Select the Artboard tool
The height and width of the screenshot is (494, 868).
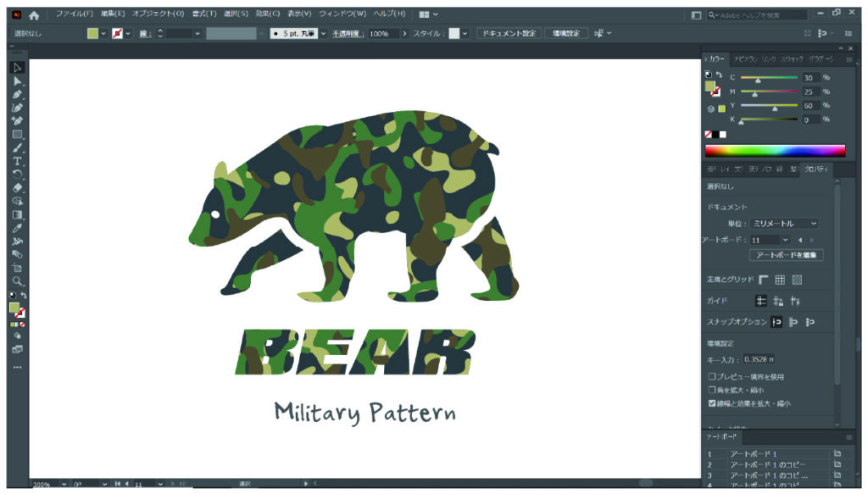[x=17, y=268]
